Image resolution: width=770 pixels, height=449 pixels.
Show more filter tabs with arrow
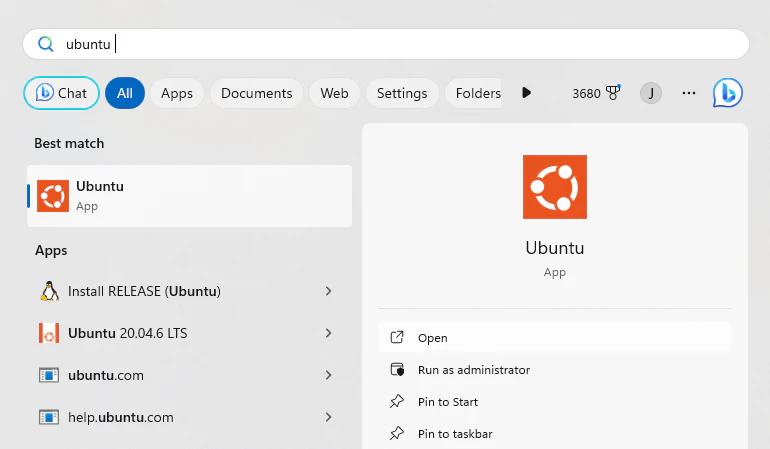pyautogui.click(x=526, y=93)
